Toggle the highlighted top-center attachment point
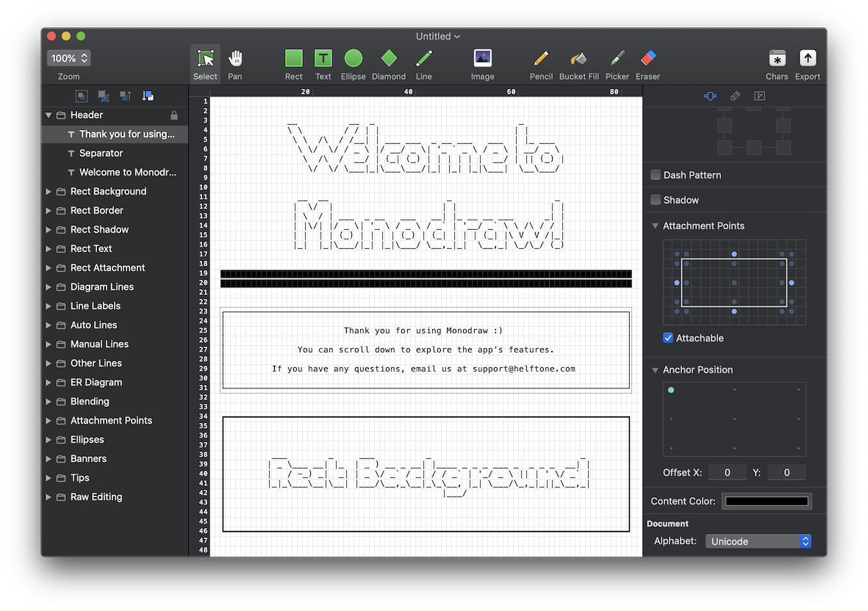Viewport: 868px width, 611px height. tap(734, 254)
